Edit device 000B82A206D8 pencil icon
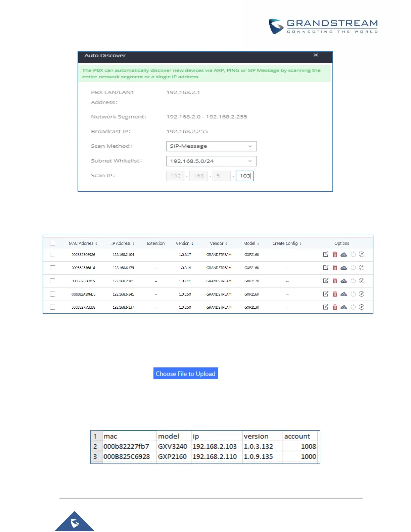 pyautogui.click(x=325, y=294)
